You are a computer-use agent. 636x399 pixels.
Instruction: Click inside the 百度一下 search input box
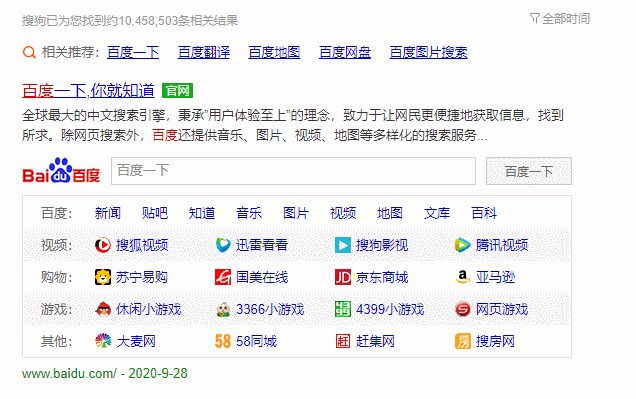pos(293,171)
